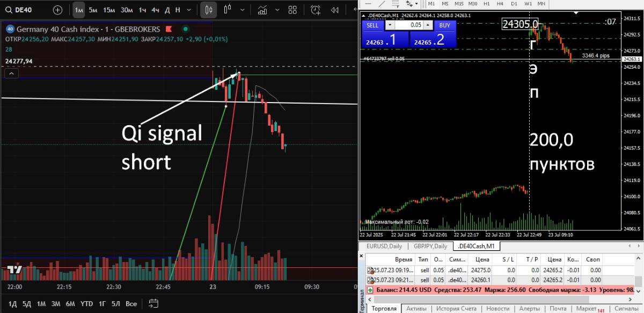Click the green market status dot
The image size is (644, 313).
tap(186, 29)
